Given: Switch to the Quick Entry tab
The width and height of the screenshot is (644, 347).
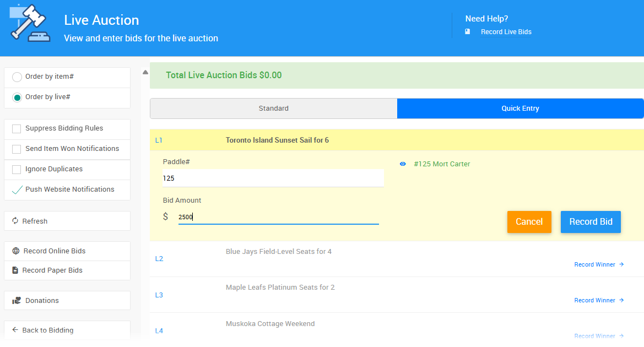Looking at the screenshot, I should (521, 109).
